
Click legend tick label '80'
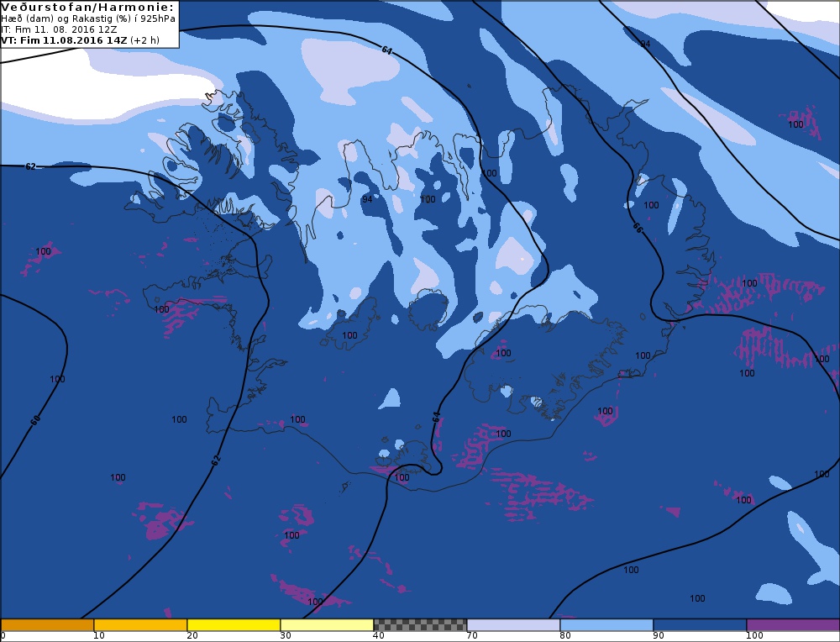tap(565, 636)
